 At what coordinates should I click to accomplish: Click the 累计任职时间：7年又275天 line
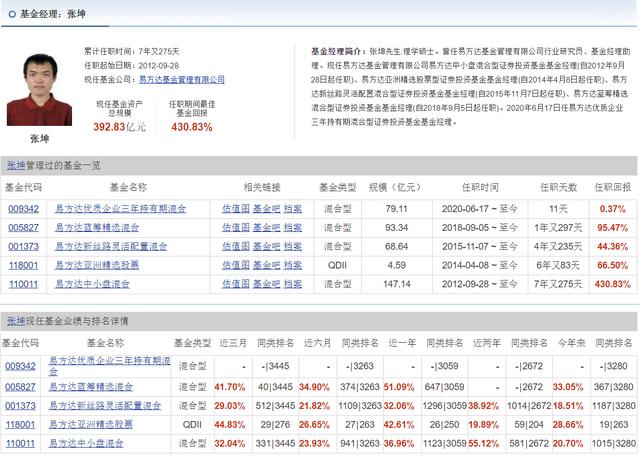pos(131,51)
